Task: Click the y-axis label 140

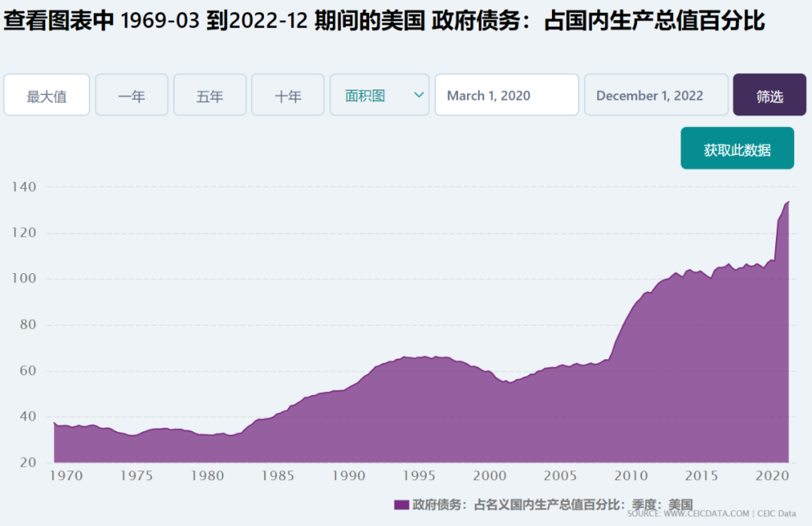Action: 24,187
